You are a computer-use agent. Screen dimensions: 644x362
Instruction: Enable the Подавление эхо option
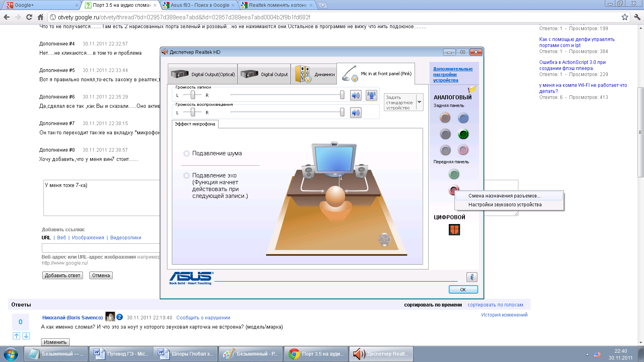point(186,175)
